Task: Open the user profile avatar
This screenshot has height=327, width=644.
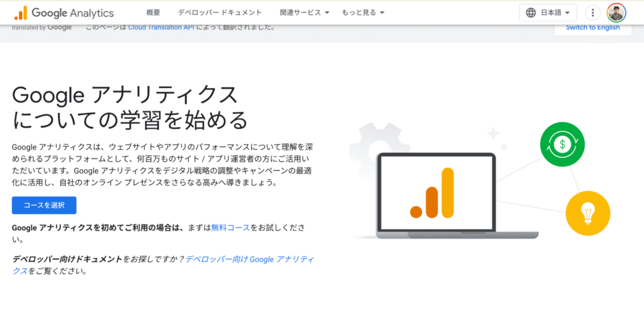Action: (616, 13)
